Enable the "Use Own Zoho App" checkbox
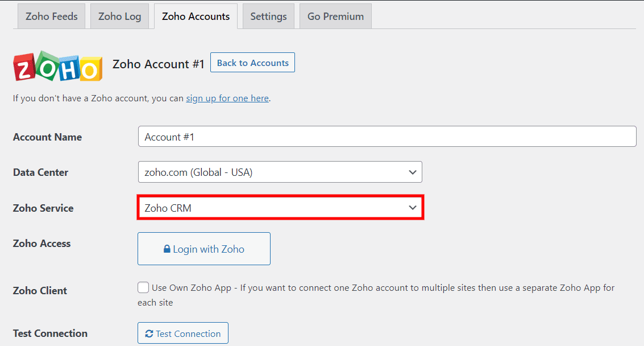The height and width of the screenshot is (346, 644). pos(143,287)
